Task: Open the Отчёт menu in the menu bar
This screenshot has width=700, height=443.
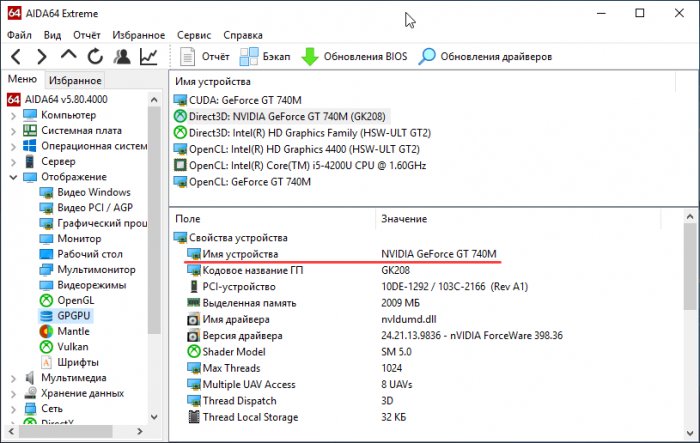Action: click(87, 35)
